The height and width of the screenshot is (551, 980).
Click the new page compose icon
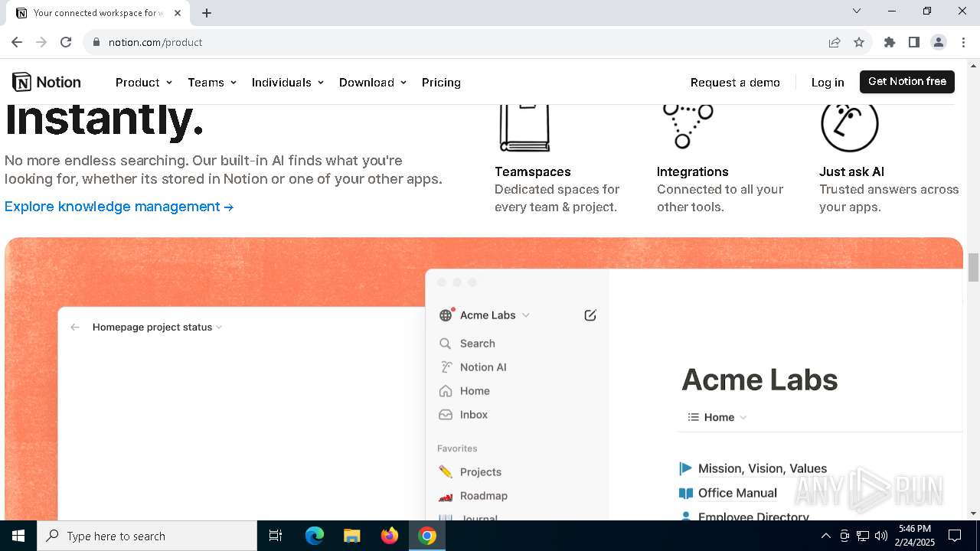click(590, 315)
